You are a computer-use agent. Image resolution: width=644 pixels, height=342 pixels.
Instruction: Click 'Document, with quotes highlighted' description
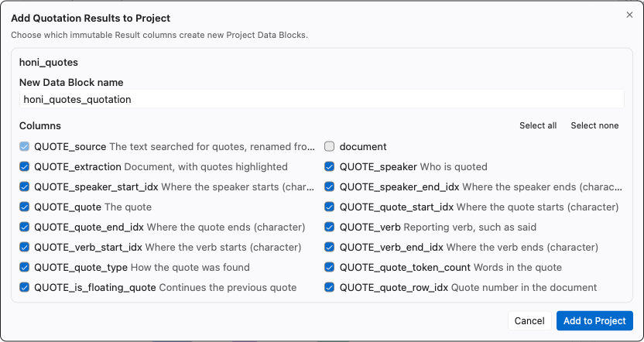point(206,166)
